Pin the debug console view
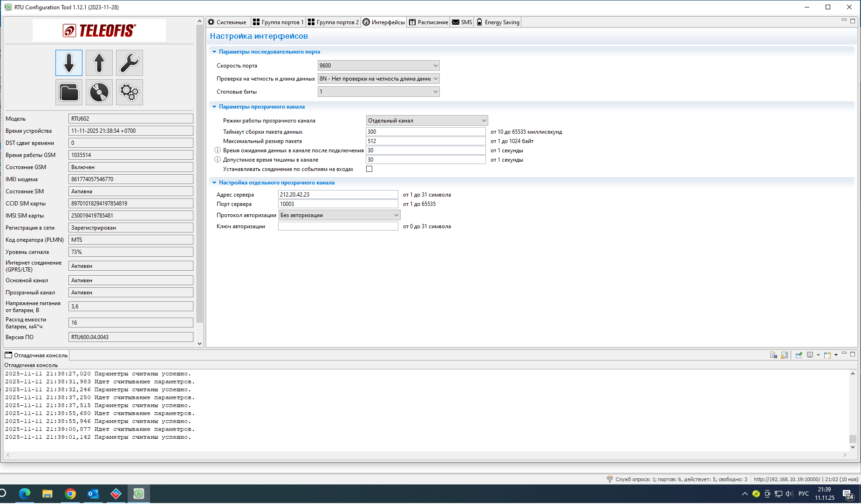This screenshot has height=504, width=861. click(799, 355)
